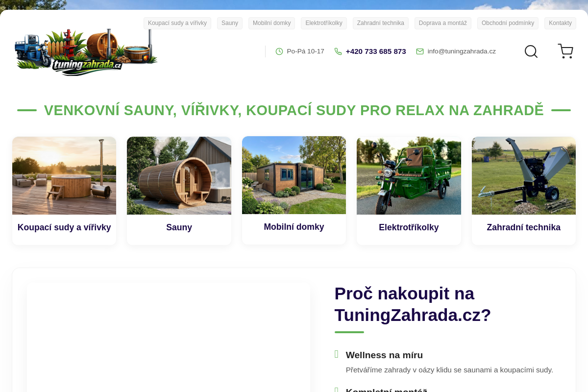Click icon beside Wellness na míru
588x392 pixels.
pos(337,354)
